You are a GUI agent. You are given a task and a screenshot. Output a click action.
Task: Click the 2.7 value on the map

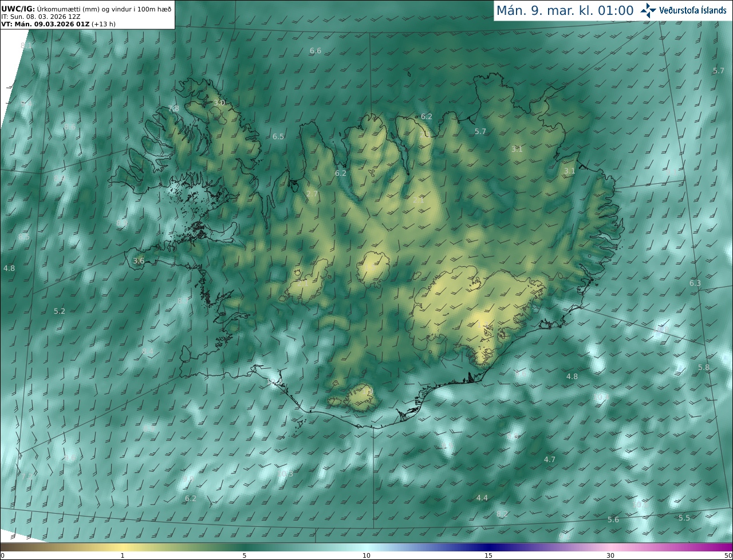tap(312, 194)
